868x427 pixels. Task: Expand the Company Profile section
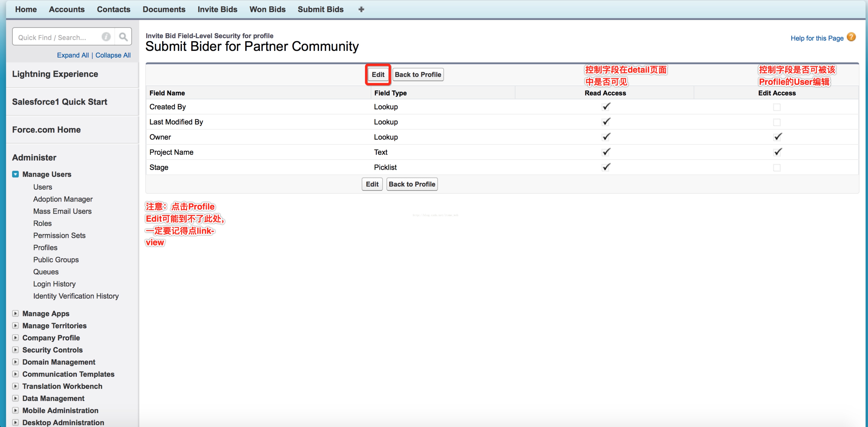15,338
